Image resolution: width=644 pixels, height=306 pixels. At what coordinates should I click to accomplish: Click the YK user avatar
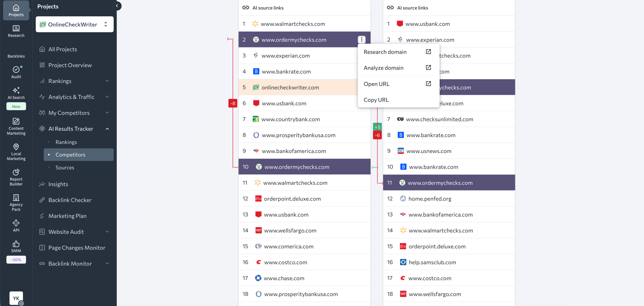click(x=16, y=298)
